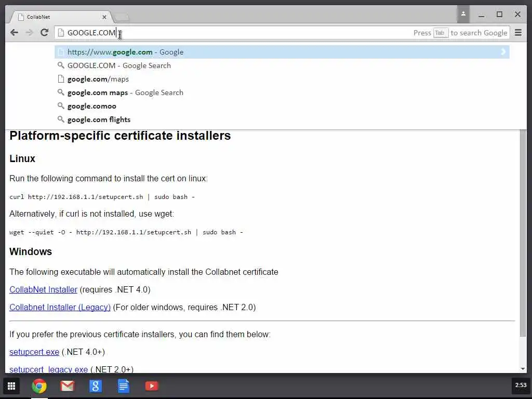Pick the google.com maps Google Search suggestion
Viewport: 532px width, 399px height.
coord(282,92)
